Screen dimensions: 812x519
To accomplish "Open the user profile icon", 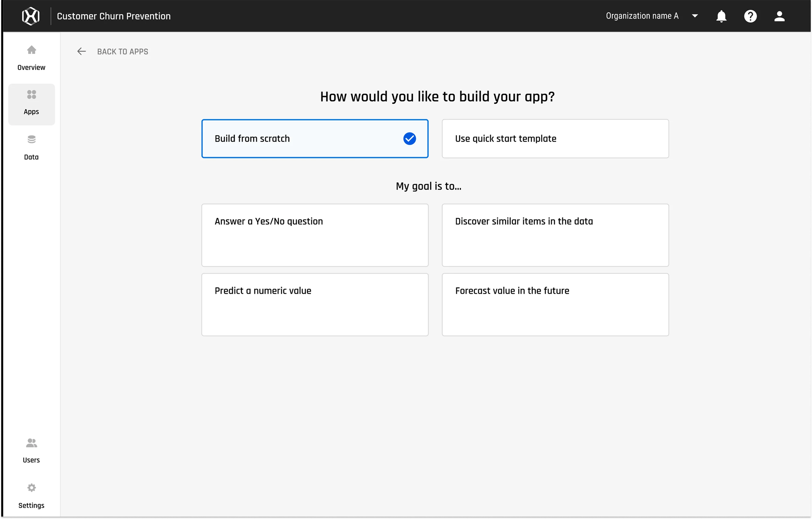I will point(779,16).
